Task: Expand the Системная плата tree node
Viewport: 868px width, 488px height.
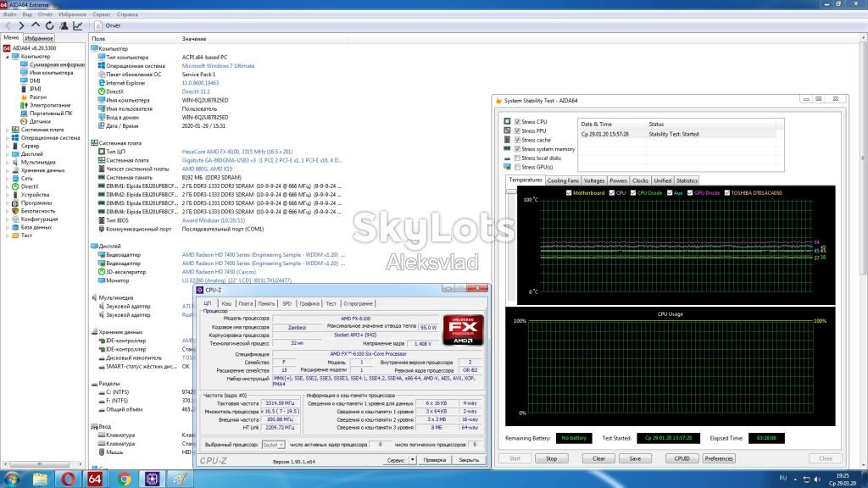Action: [8, 130]
